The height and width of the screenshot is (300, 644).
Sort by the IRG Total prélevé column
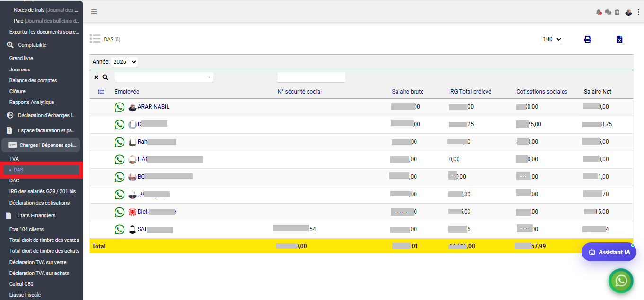(470, 92)
